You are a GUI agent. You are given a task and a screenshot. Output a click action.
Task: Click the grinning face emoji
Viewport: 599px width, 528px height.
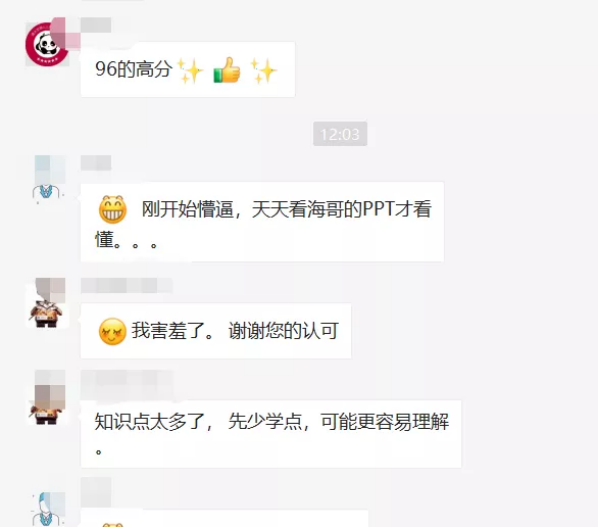(113, 209)
